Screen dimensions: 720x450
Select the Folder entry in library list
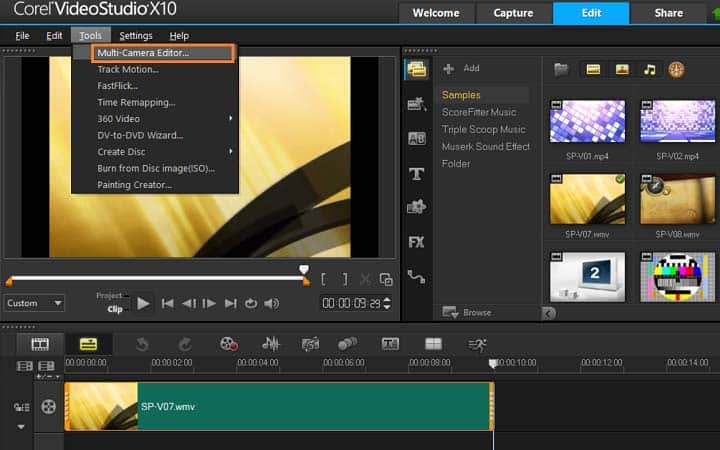pyautogui.click(x=456, y=164)
